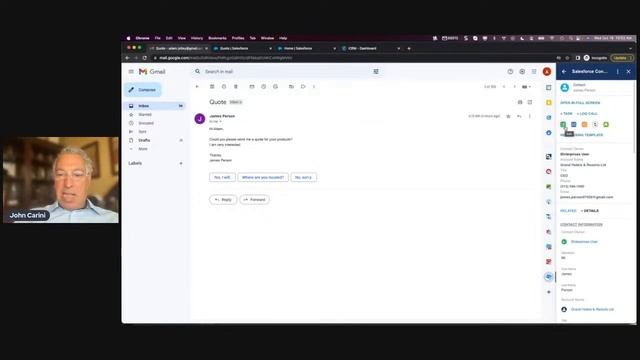This screenshot has width=640, height=360.
Task: Open Google Keep in side panel
Action: click(x=549, y=102)
